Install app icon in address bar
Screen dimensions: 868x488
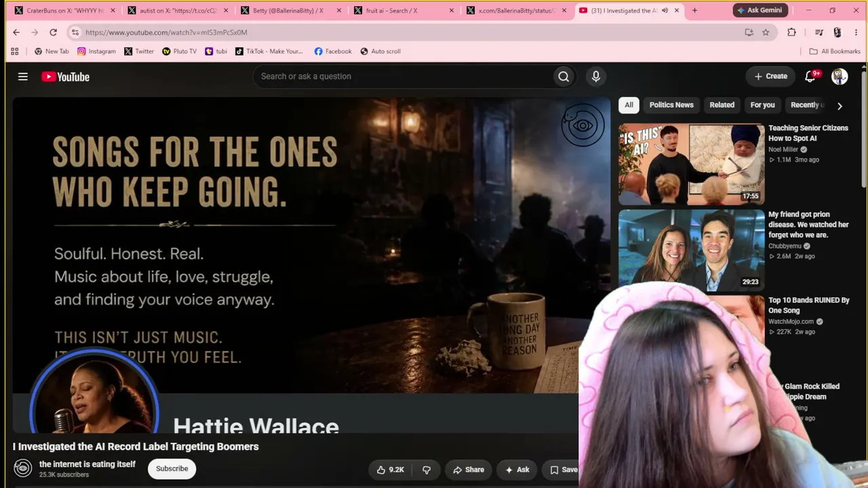[749, 32]
